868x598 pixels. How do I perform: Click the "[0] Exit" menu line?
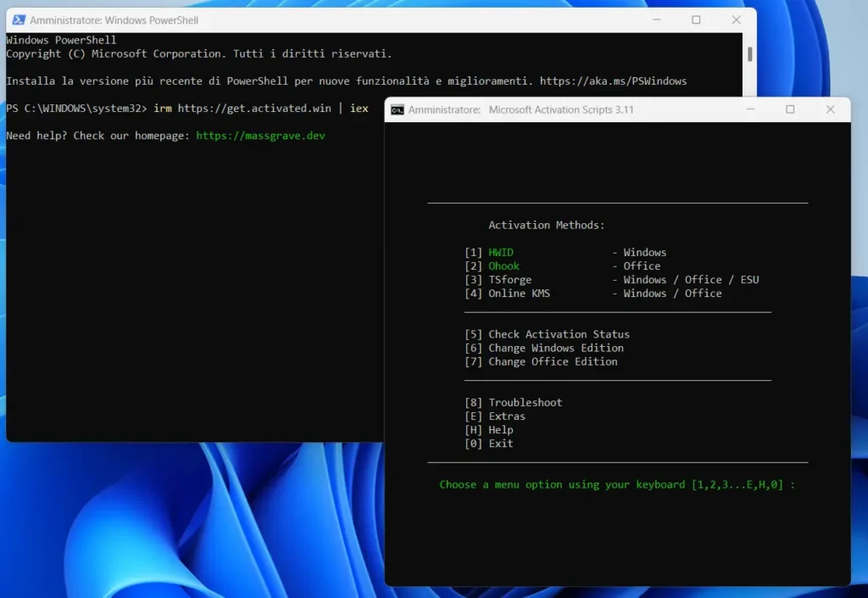pos(489,444)
